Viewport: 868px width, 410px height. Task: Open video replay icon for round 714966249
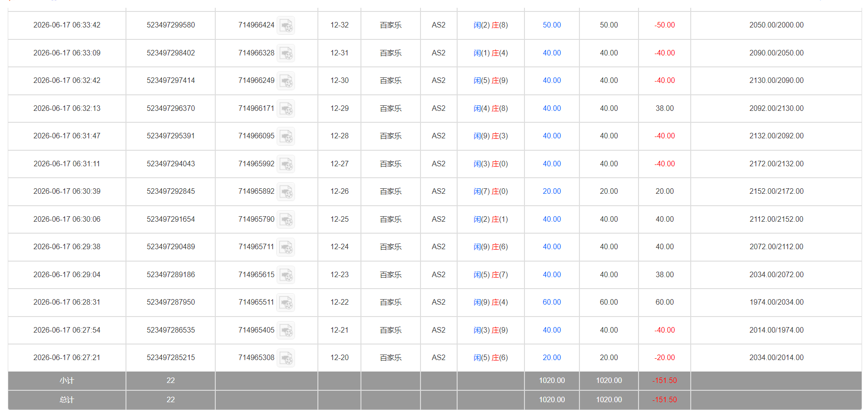pos(286,81)
